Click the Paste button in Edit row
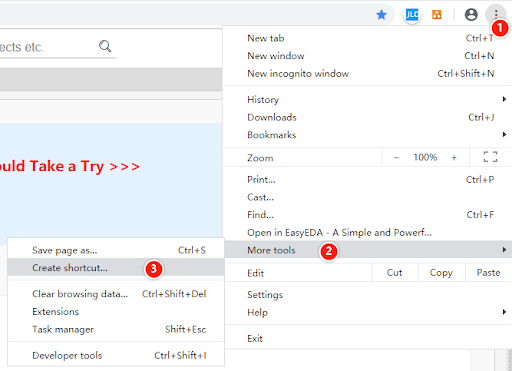The width and height of the screenshot is (512, 371). click(488, 273)
